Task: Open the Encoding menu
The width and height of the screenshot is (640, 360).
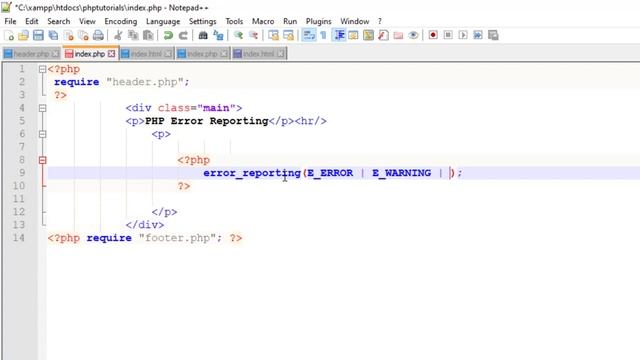Action: [121, 21]
